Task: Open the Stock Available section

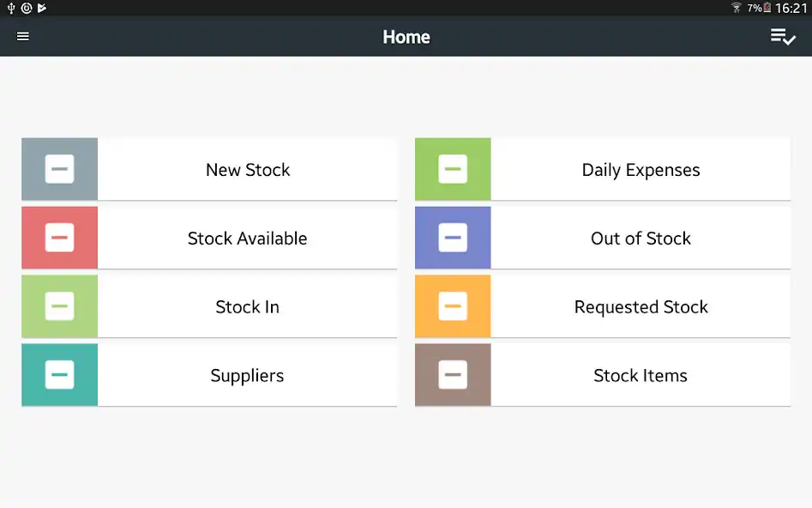Action: pyautogui.click(x=247, y=239)
